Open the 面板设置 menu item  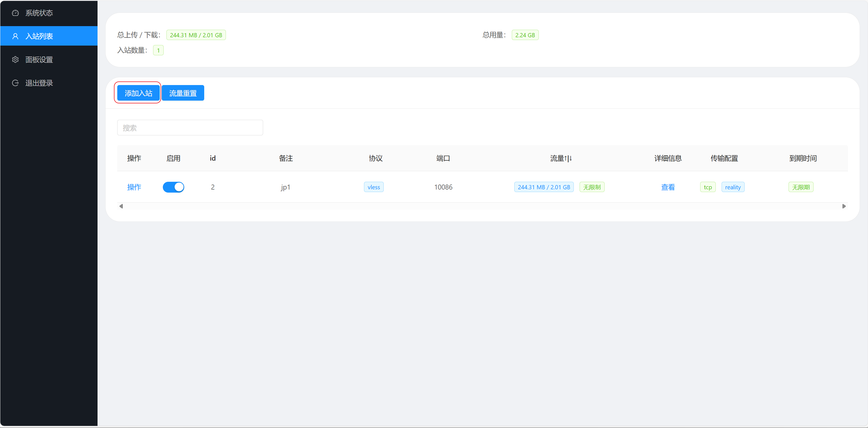click(49, 60)
